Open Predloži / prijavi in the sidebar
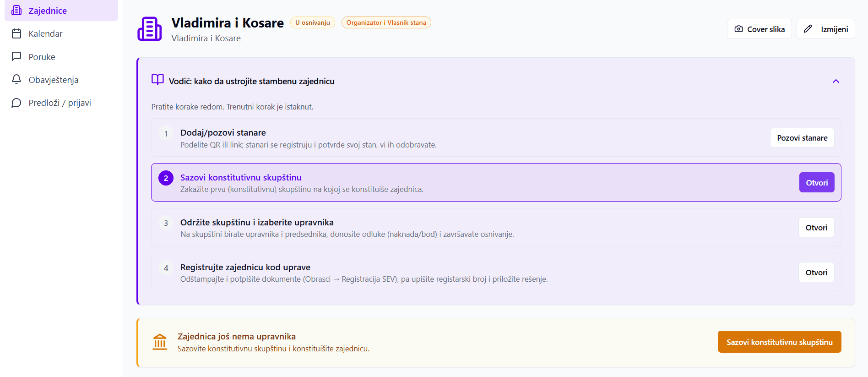This screenshot has width=868, height=377. [x=61, y=103]
